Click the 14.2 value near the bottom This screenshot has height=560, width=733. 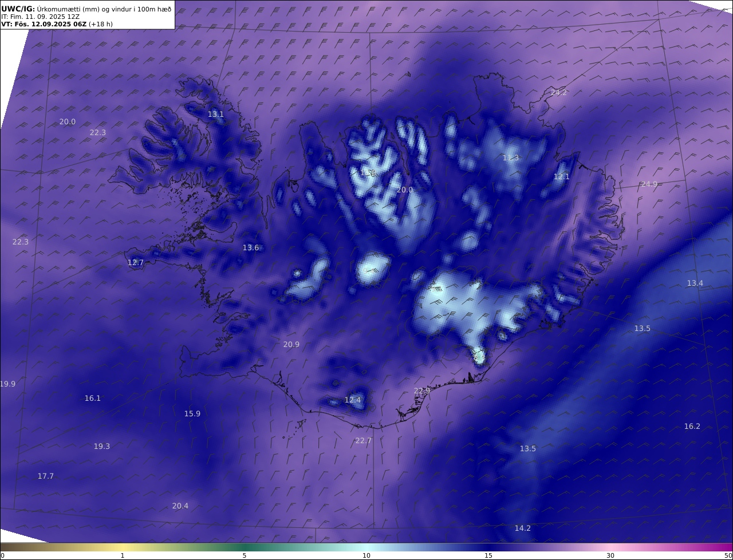point(523,528)
